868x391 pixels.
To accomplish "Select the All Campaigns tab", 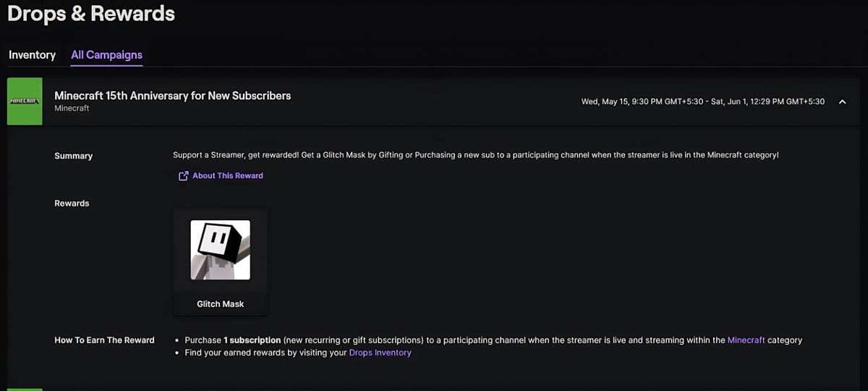I will point(106,55).
